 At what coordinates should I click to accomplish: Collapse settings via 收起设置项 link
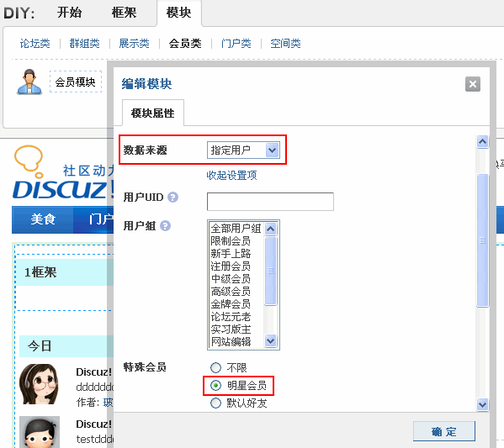click(231, 176)
